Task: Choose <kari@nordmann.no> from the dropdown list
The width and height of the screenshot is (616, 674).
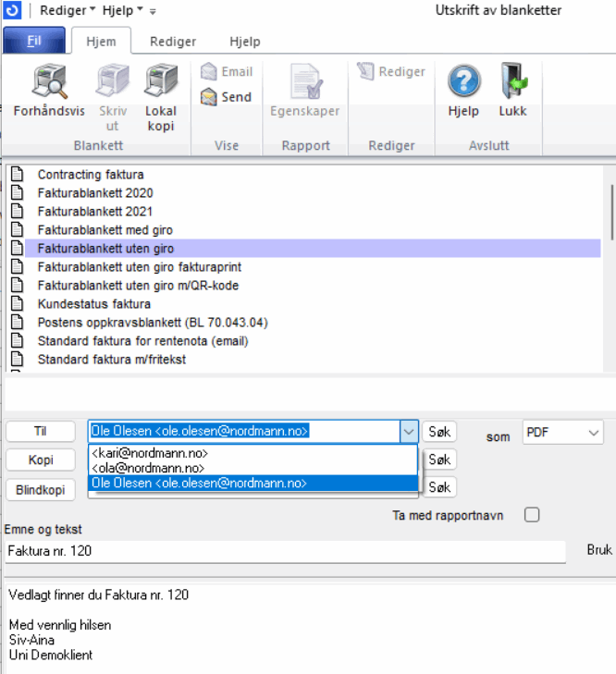Action: (x=148, y=453)
